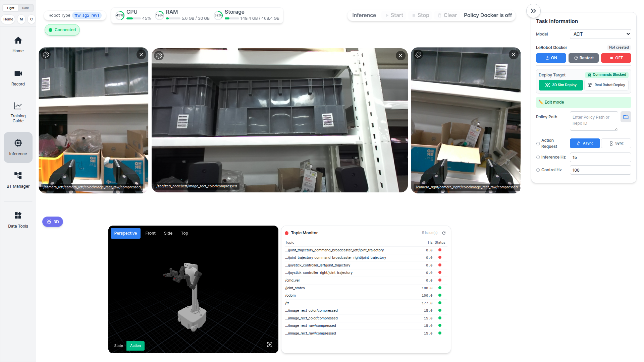Show State in 3D viewer
This screenshot has height=362, width=644.
pyautogui.click(x=118, y=346)
